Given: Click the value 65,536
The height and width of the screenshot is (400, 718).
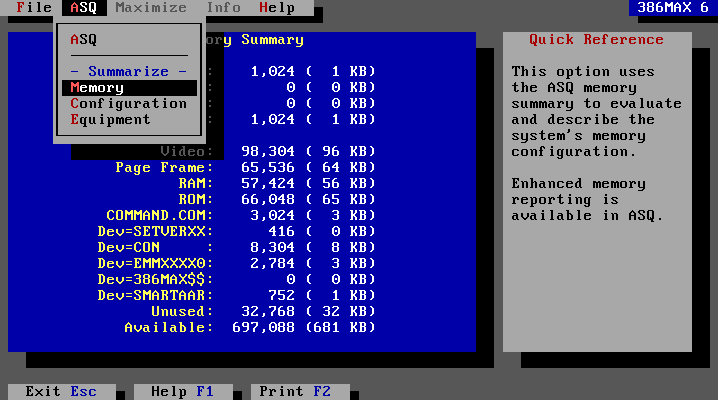Looking at the screenshot, I should click(268, 168).
